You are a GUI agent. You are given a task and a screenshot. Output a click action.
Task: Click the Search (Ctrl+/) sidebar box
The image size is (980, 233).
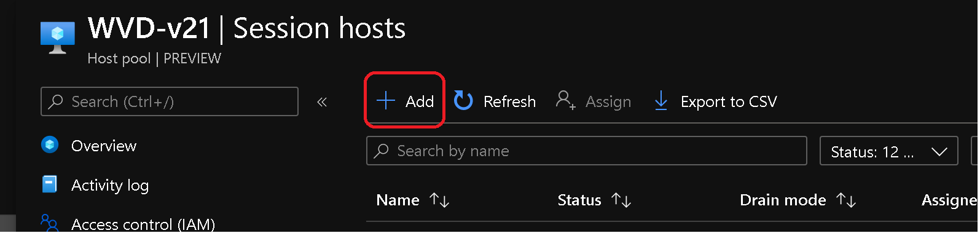coord(170,101)
